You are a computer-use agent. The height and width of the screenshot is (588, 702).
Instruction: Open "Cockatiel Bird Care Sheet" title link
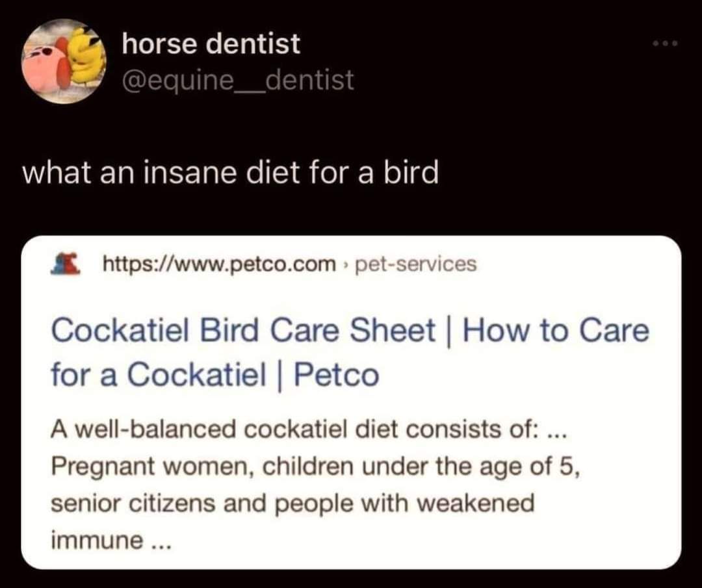click(x=242, y=331)
